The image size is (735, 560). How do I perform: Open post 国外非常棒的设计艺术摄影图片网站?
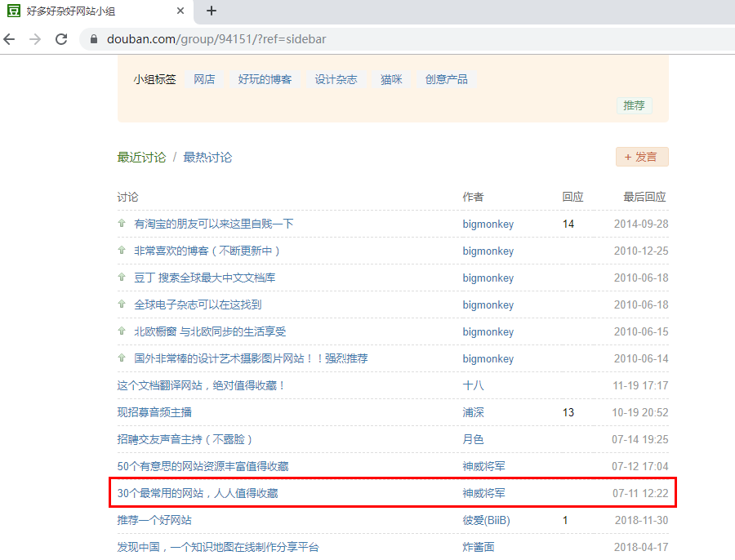[251, 359]
